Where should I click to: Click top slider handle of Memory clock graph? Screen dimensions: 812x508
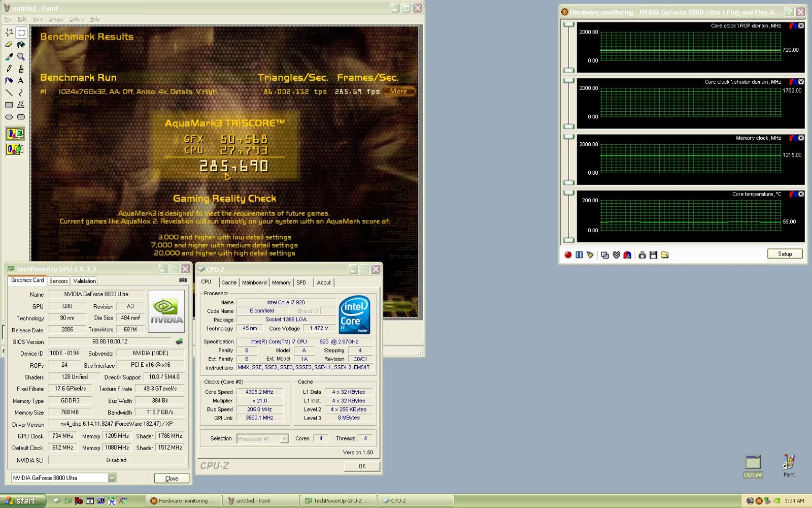pyautogui.click(x=568, y=137)
